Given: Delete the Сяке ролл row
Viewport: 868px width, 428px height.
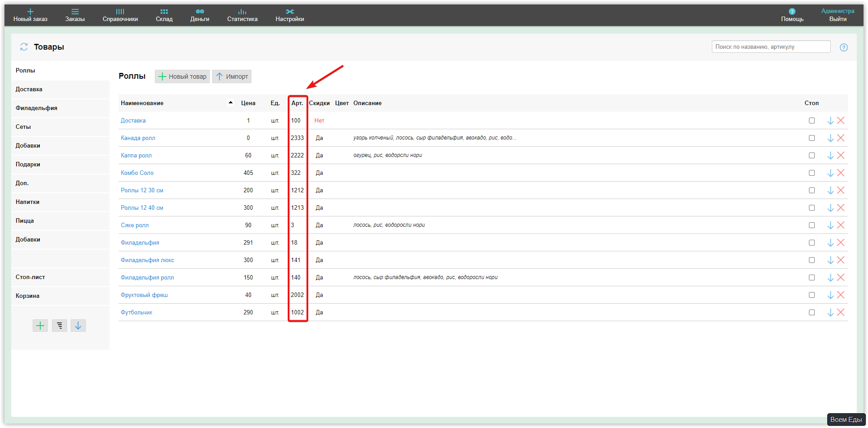Looking at the screenshot, I should [841, 225].
